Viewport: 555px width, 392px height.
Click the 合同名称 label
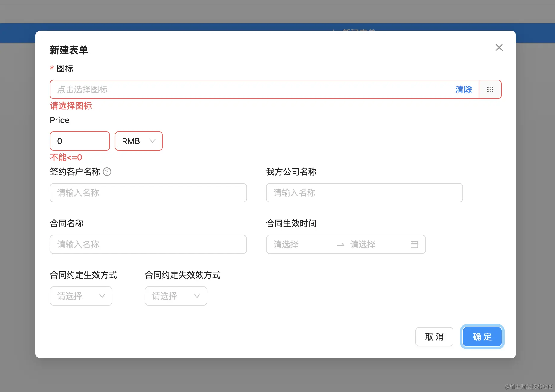click(x=67, y=223)
